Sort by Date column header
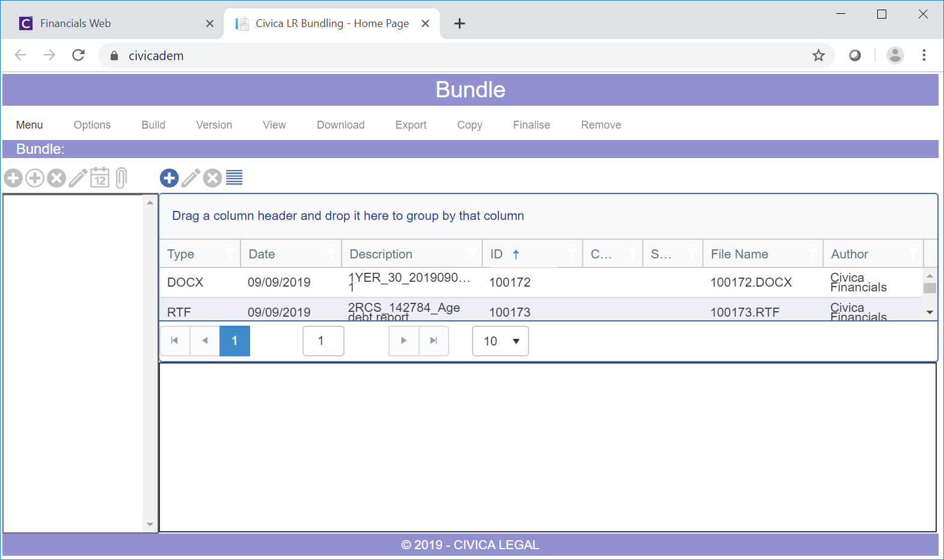The width and height of the screenshot is (944, 560). click(x=262, y=254)
